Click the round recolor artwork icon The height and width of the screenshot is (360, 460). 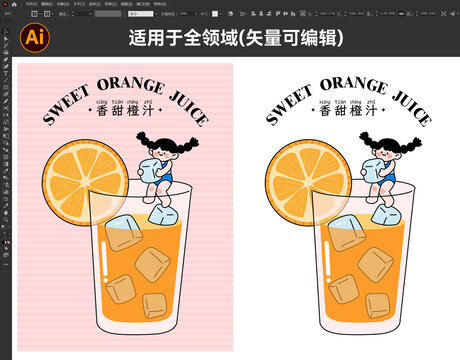click(x=230, y=14)
